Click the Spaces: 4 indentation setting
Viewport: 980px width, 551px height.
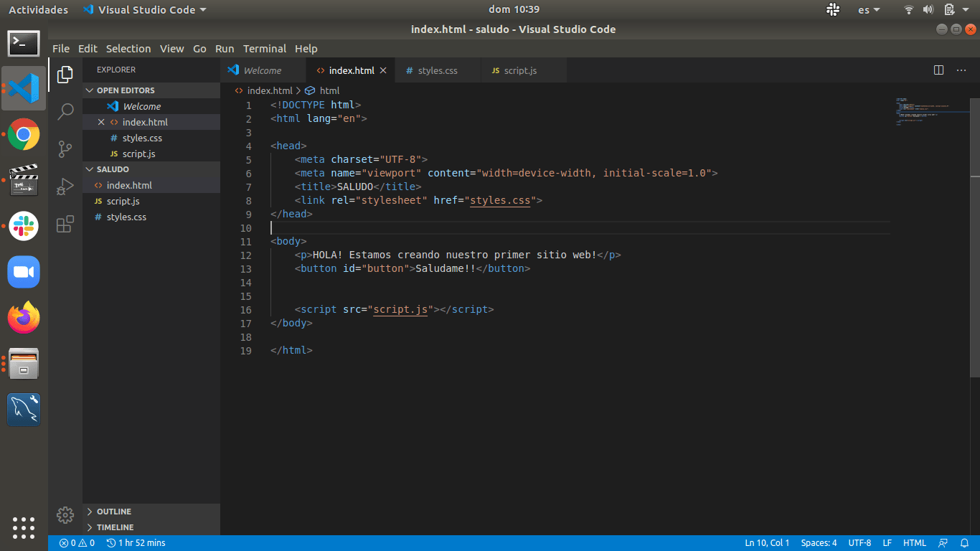819,543
